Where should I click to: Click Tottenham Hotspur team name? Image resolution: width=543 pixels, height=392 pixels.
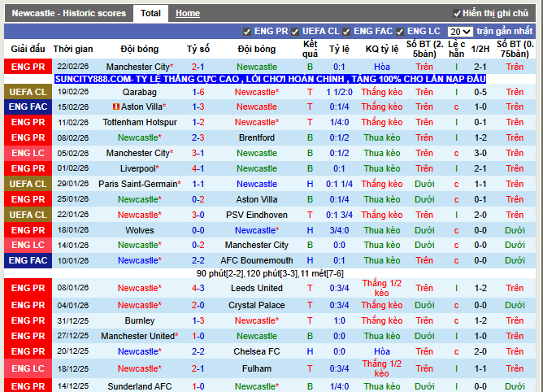(x=140, y=122)
